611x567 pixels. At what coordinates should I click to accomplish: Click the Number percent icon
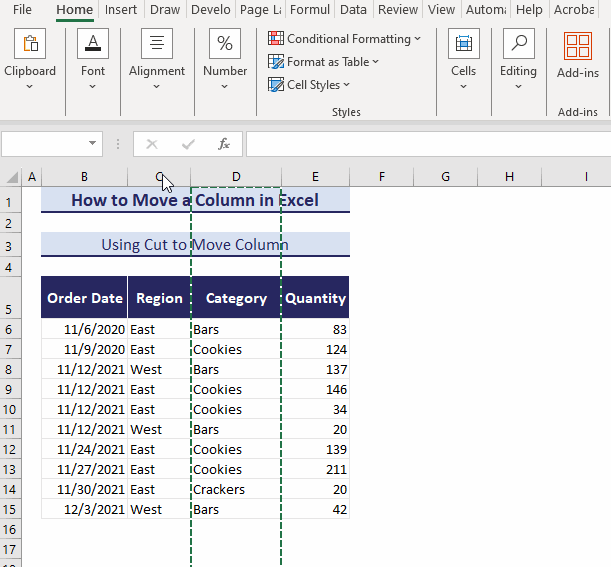coord(225,43)
